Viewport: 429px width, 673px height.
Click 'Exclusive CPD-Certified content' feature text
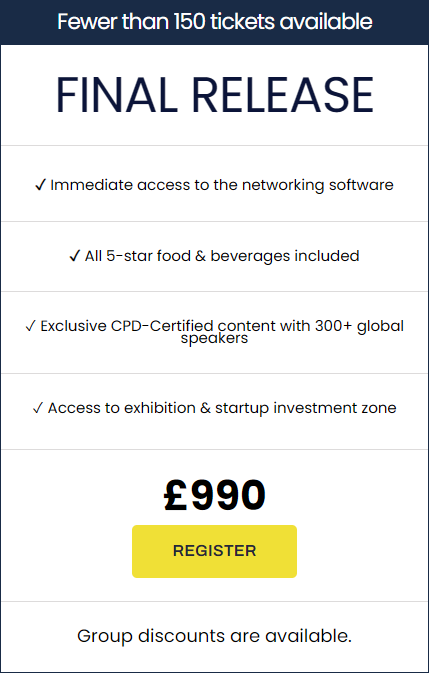(158, 326)
